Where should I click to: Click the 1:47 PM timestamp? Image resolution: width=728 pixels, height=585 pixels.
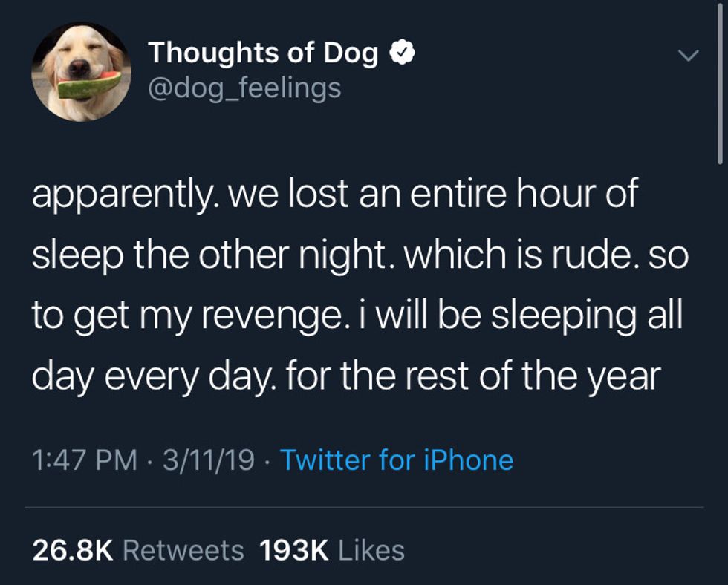[85, 460]
